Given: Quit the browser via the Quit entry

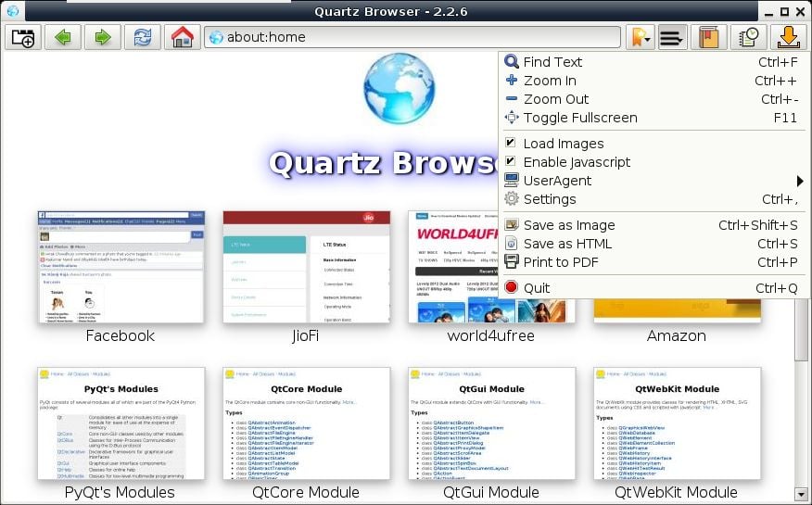Looking at the screenshot, I should [654, 288].
